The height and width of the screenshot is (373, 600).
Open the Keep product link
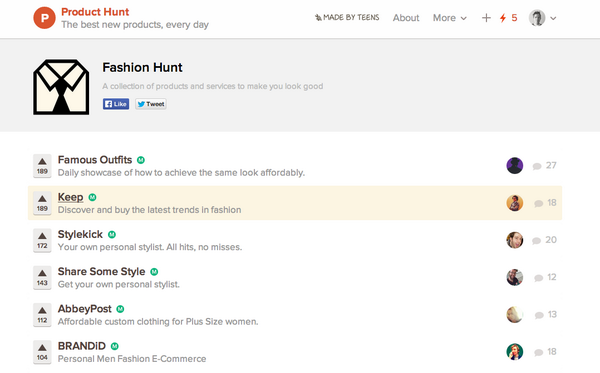click(70, 197)
